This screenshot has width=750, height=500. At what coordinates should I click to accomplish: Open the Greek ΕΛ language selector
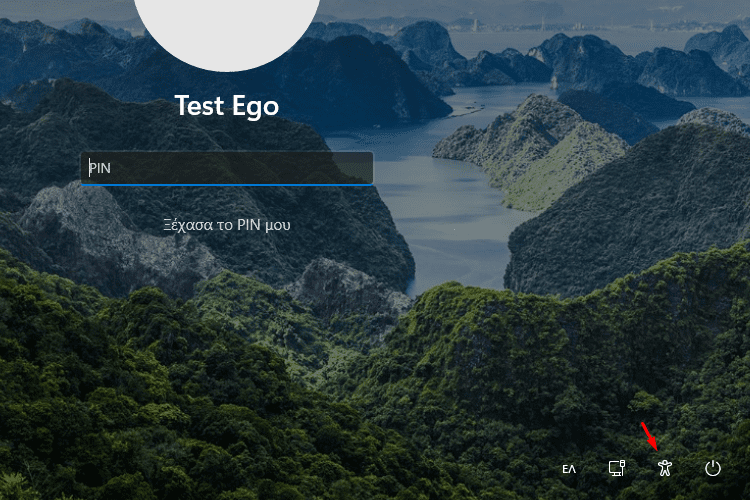pos(569,469)
